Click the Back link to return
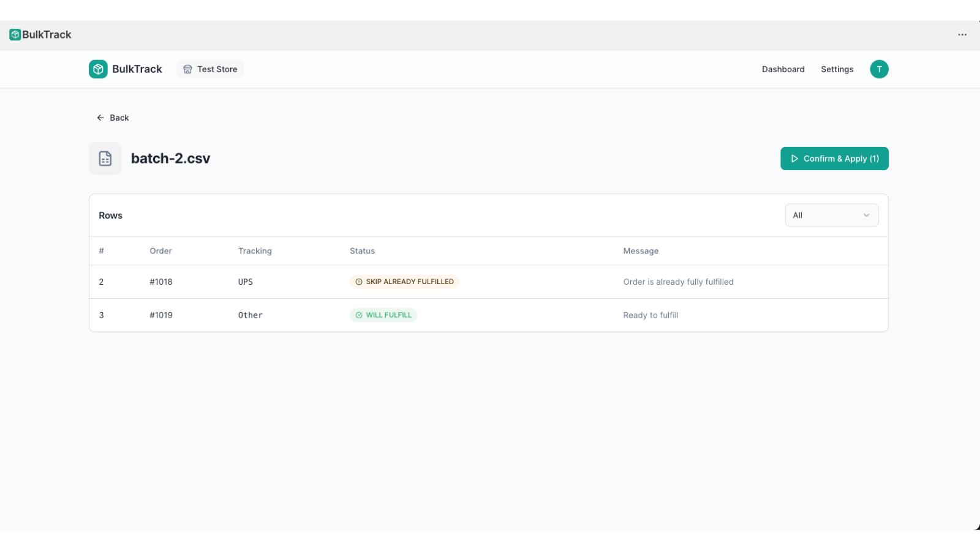Screen dimensions: 980x551 [x=112, y=117]
